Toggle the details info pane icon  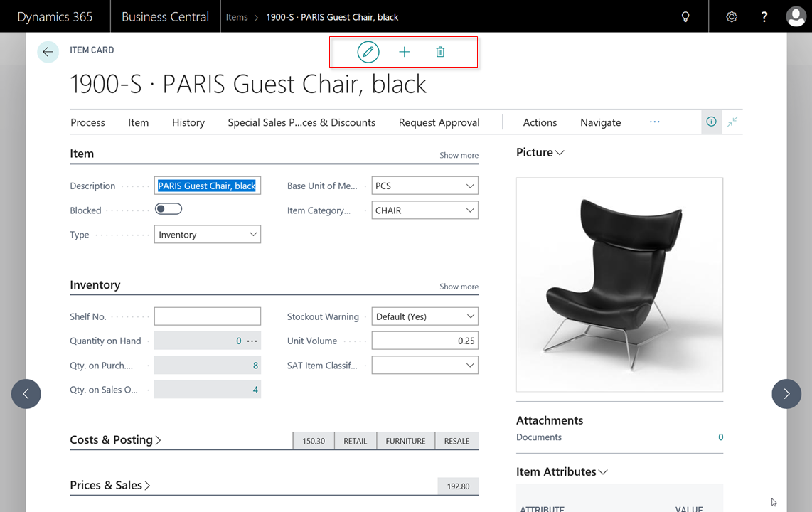tap(711, 122)
